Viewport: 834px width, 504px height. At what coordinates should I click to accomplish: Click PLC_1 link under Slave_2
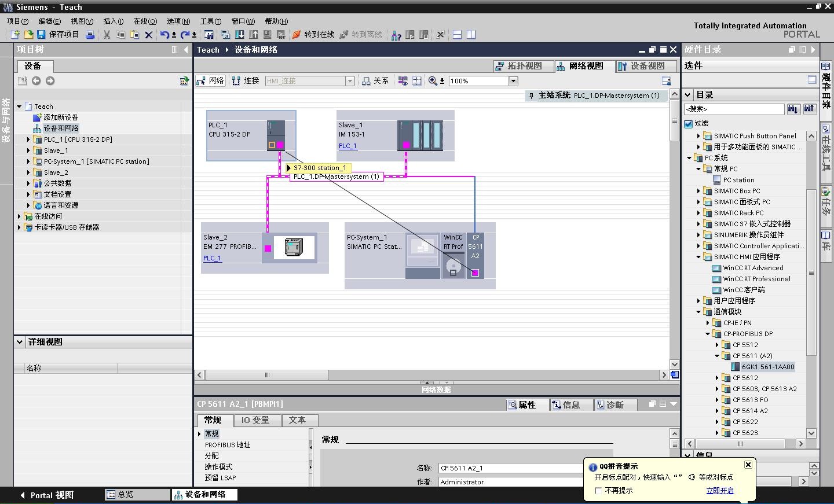(x=212, y=258)
